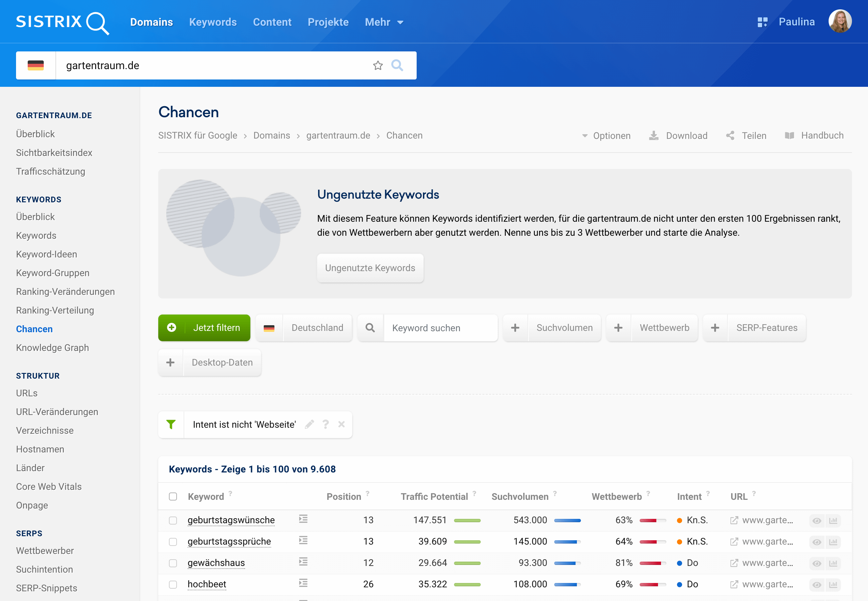
Task: Check the geburtstagswünsche row checkbox
Action: click(173, 521)
